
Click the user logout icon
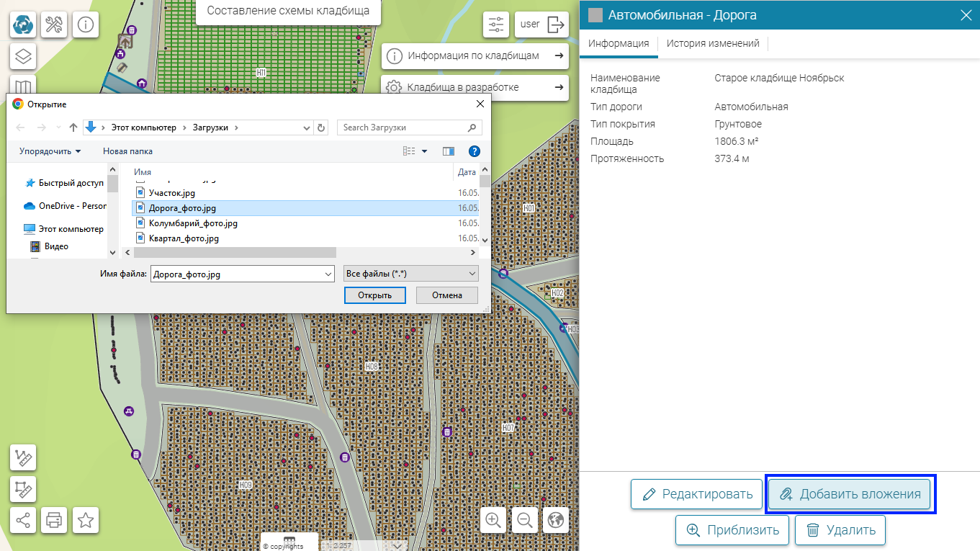(x=556, y=24)
